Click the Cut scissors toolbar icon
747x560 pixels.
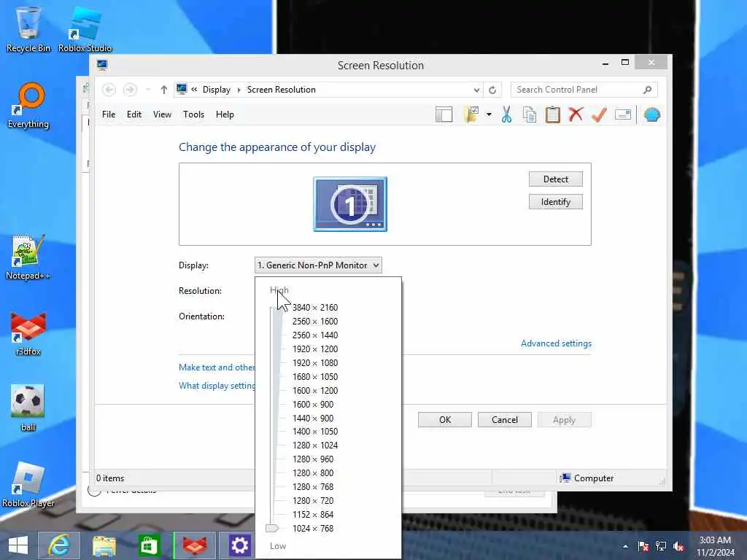[x=506, y=114]
